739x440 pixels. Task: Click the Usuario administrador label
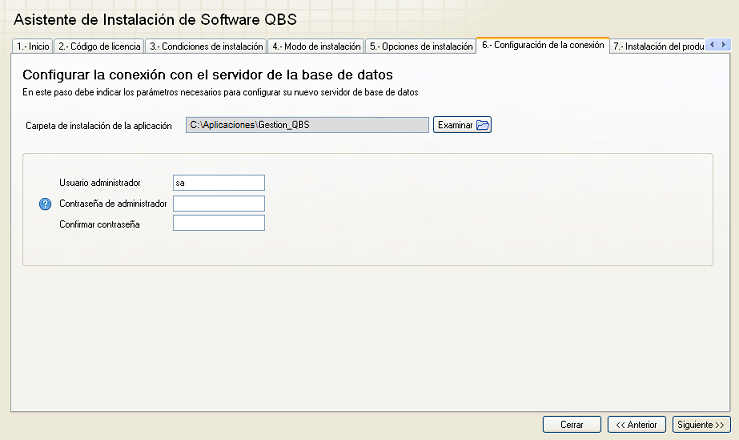pos(100,183)
